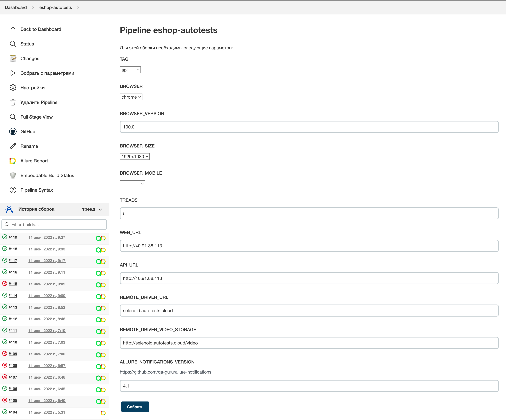Open the TAG dropdown showing api
Image resolution: width=506 pixels, height=420 pixels.
coord(130,70)
